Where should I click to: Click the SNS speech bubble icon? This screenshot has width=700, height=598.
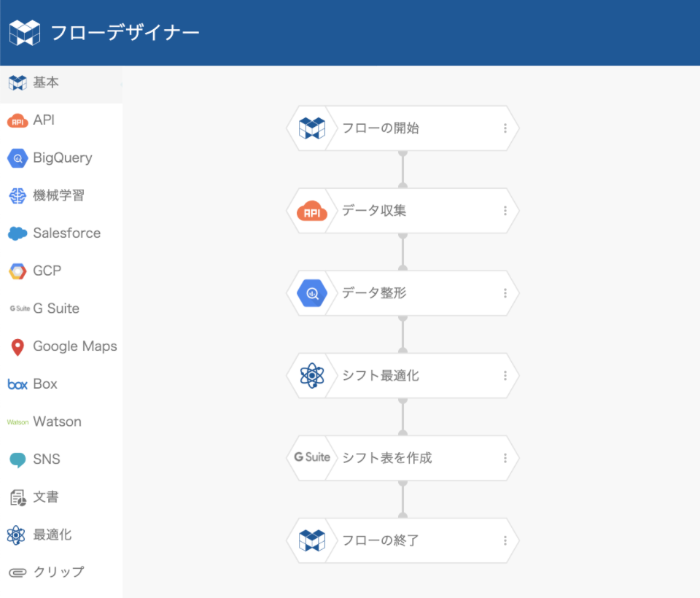(x=17, y=459)
